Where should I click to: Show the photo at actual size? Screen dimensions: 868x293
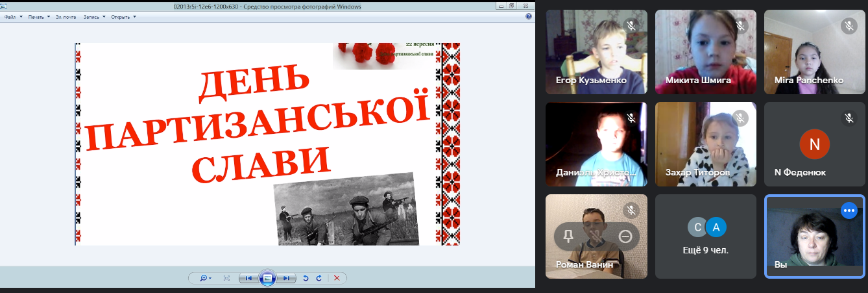[x=226, y=278]
